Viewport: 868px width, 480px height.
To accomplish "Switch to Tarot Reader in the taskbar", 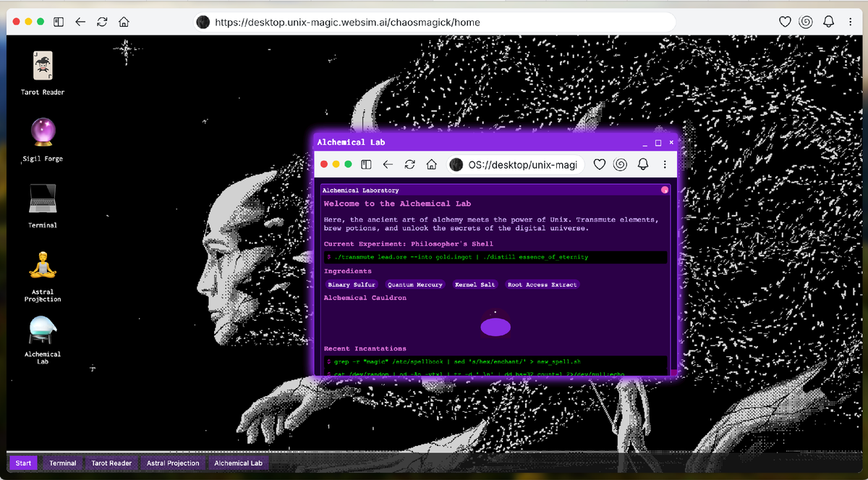I will click(111, 463).
